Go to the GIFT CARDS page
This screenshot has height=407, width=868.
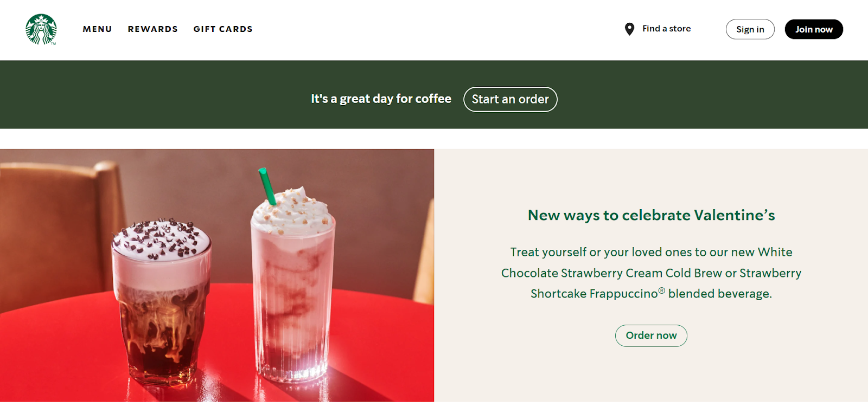[223, 29]
